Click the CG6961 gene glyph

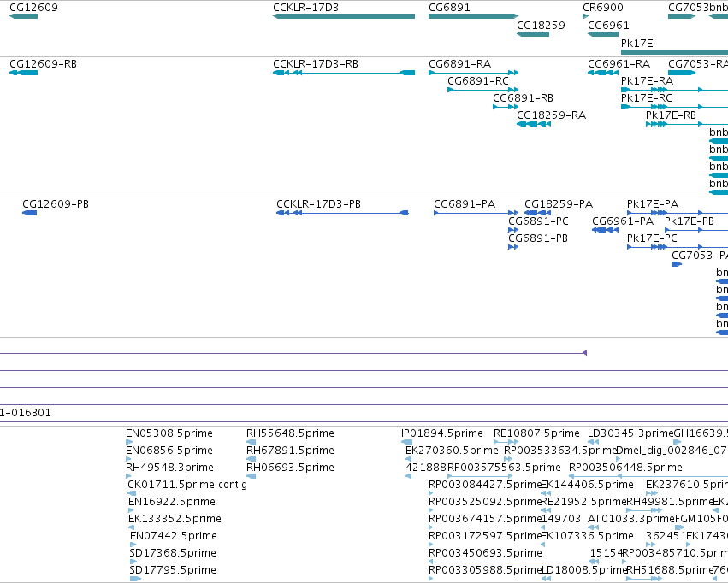603,34
